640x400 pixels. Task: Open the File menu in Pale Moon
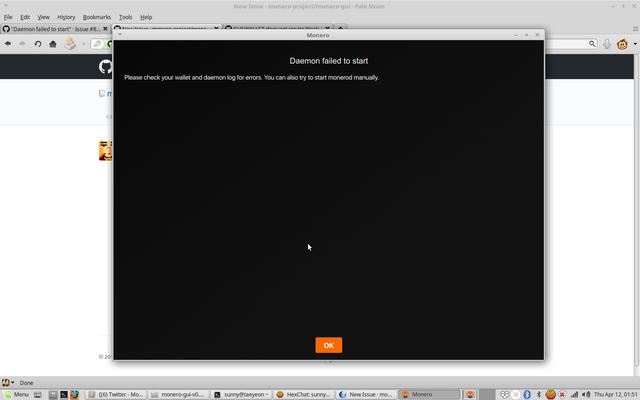coord(8,17)
